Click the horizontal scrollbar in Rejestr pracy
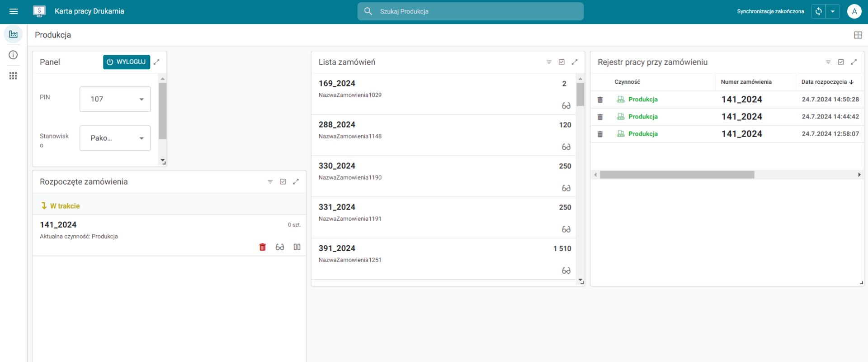This screenshot has height=362, width=868. (677, 175)
